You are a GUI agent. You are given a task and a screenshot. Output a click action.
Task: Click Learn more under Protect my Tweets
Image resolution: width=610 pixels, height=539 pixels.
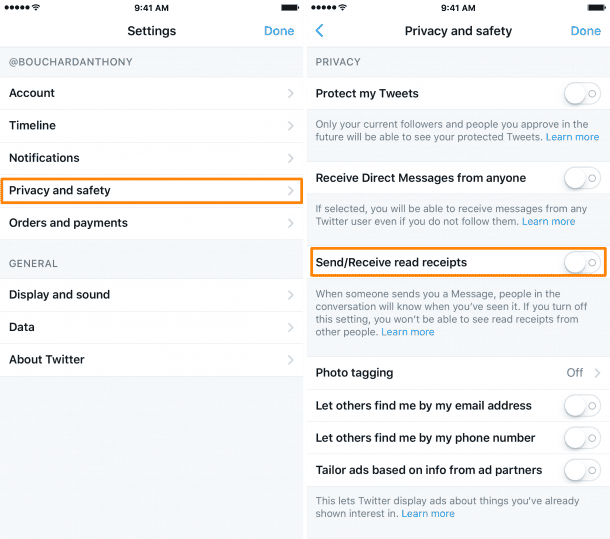tap(573, 137)
